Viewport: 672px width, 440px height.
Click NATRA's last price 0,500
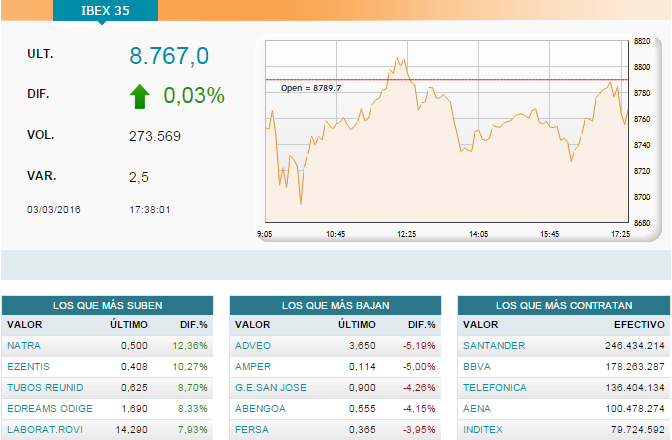(134, 345)
